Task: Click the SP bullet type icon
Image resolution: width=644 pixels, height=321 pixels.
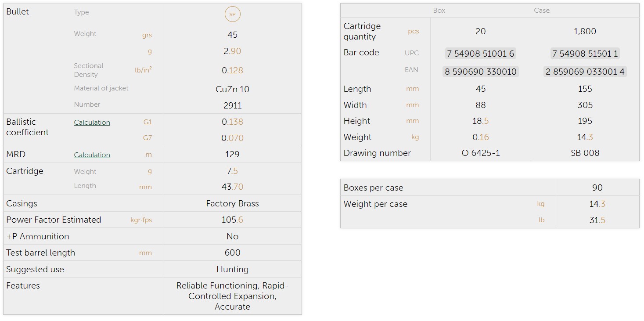Action: [x=232, y=14]
